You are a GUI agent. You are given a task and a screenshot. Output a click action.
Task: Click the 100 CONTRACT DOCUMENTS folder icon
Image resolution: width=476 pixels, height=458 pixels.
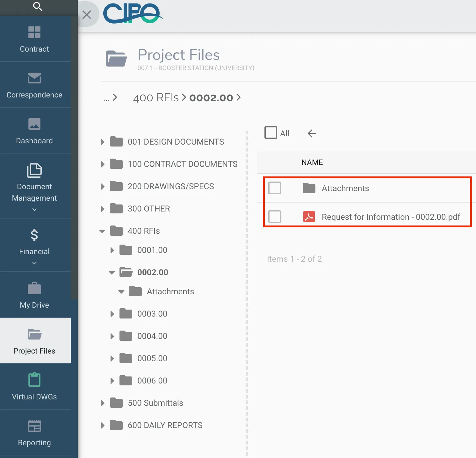click(x=116, y=164)
